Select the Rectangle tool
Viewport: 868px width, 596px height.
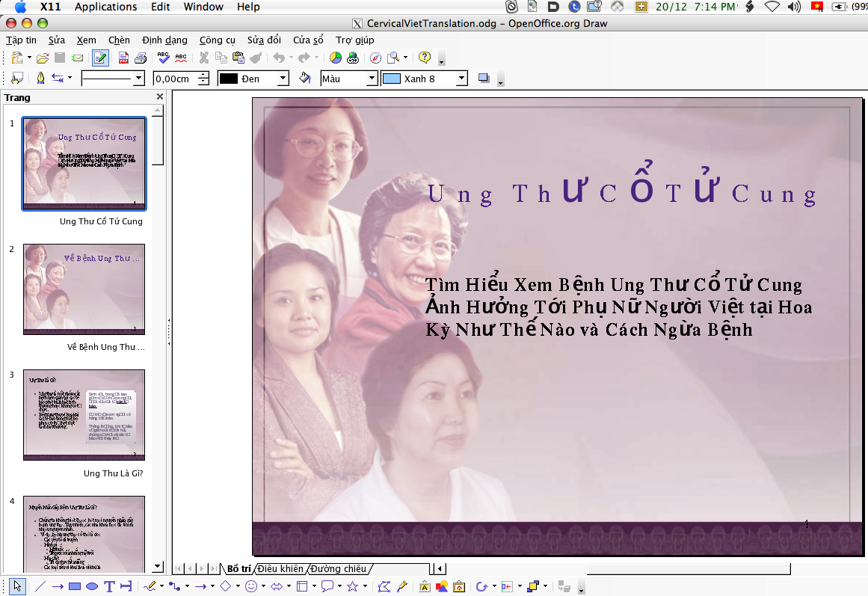75,586
